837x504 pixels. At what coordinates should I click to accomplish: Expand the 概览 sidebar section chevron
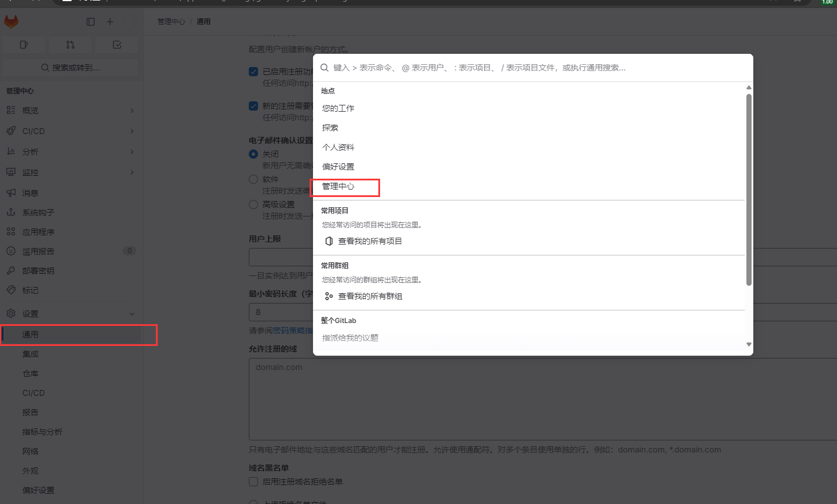(x=132, y=111)
